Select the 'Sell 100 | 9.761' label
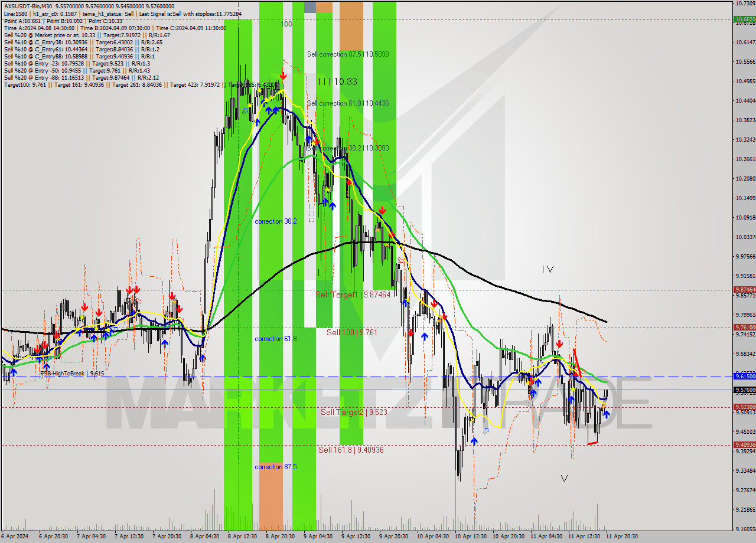This screenshot has height=543, width=756. click(x=352, y=332)
